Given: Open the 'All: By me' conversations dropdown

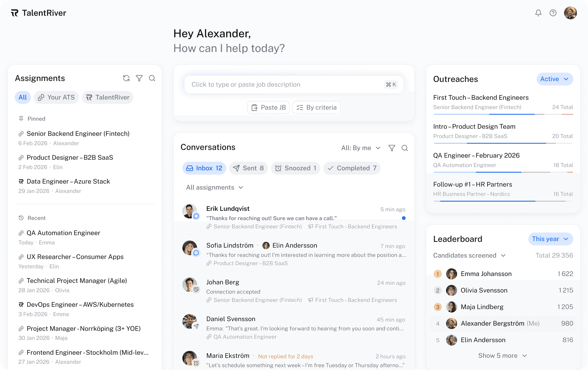Looking at the screenshot, I should [360, 148].
